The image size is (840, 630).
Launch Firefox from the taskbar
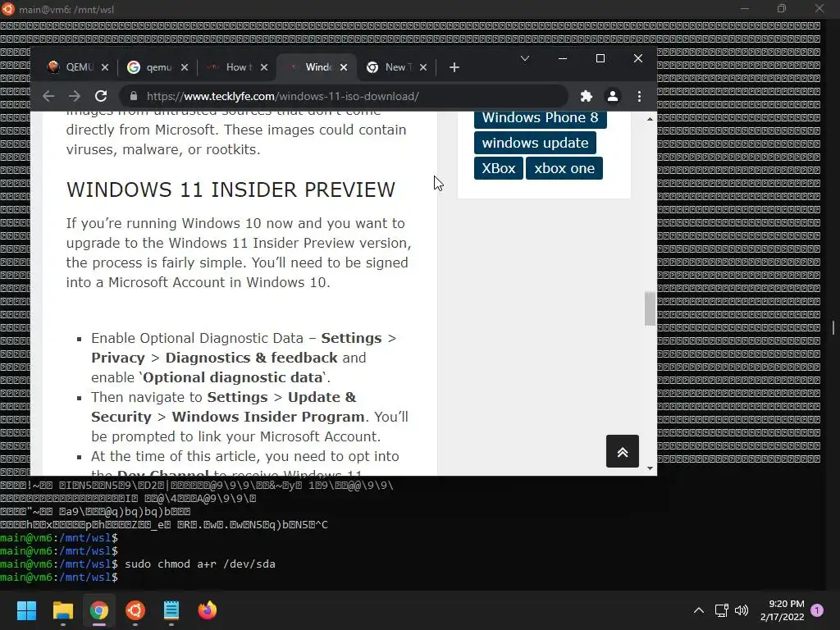point(208,610)
